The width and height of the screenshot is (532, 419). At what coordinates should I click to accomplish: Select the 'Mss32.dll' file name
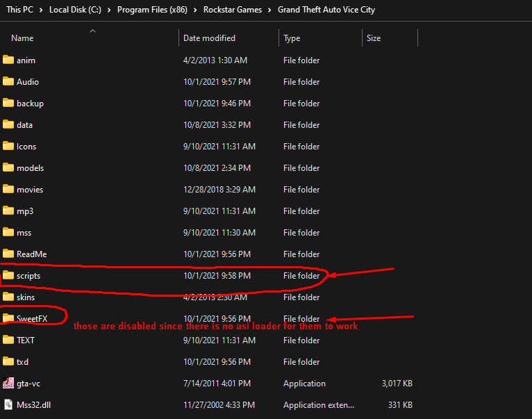click(x=33, y=404)
